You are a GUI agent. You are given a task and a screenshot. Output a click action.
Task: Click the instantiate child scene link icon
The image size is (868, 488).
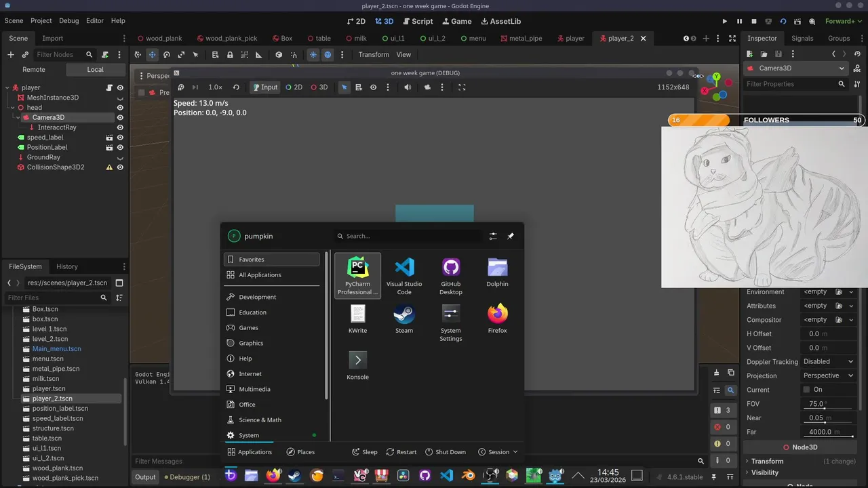tap(25, 54)
